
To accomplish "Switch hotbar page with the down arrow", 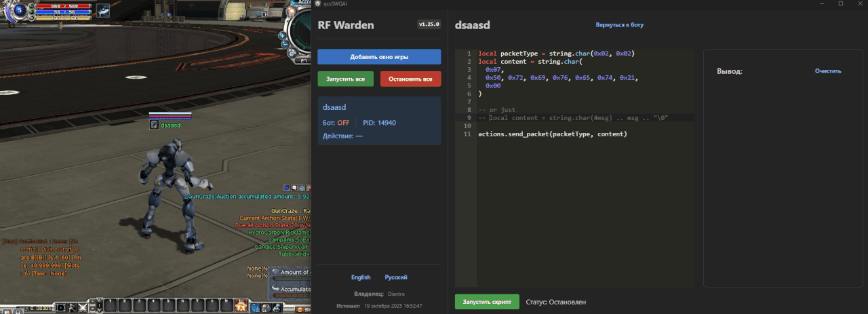I will [x=99, y=310].
